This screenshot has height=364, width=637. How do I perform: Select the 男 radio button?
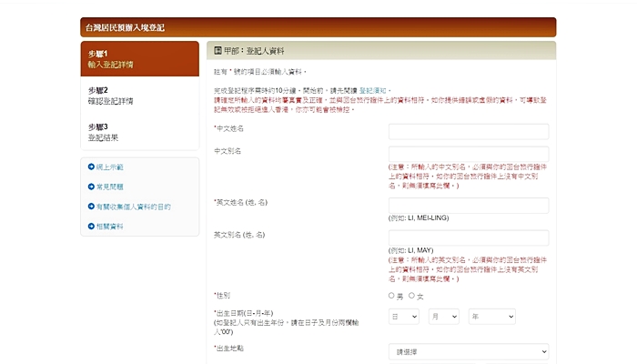coord(391,296)
